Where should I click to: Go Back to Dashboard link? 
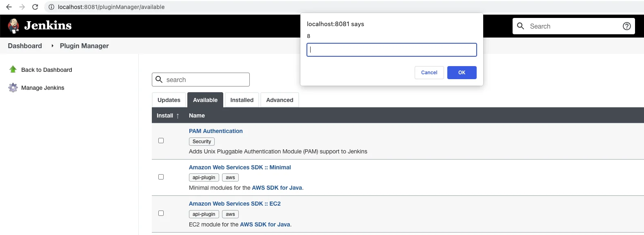click(x=47, y=70)
